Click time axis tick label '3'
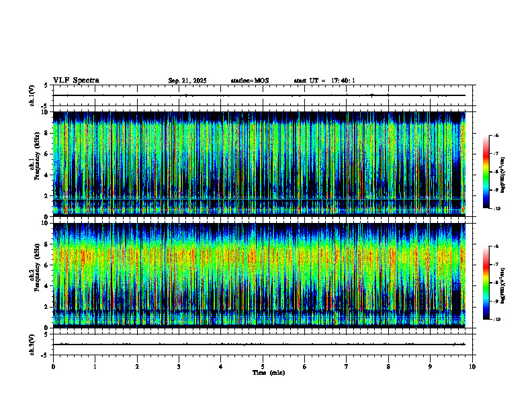532x411 pixels. pos(179,367)
